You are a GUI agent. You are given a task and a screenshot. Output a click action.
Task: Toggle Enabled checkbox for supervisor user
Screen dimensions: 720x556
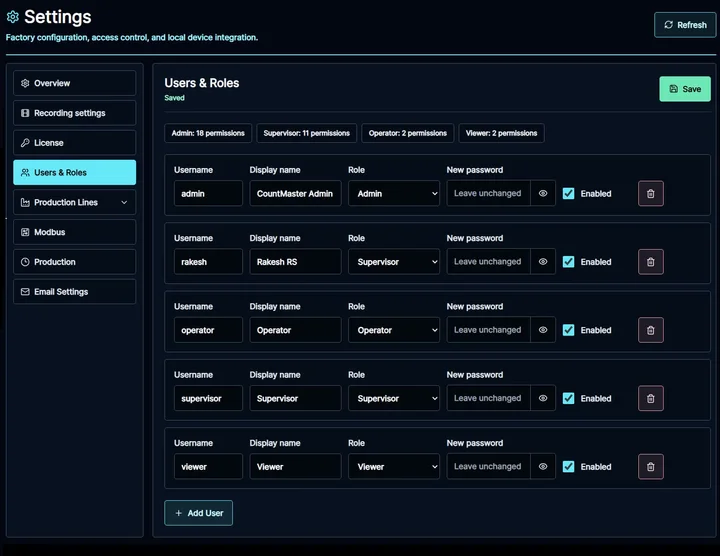coord(568,399)
